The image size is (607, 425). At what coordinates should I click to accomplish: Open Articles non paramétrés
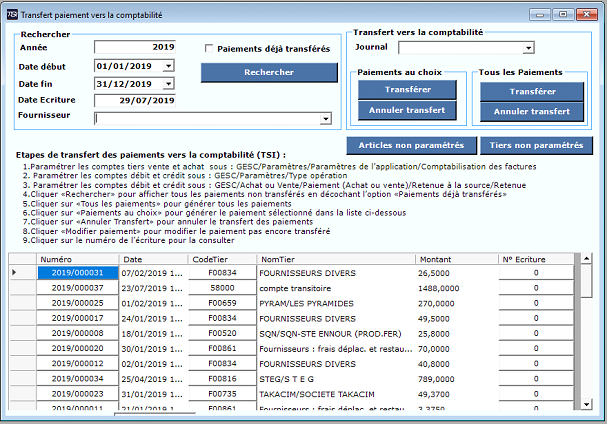coord(410,145)
